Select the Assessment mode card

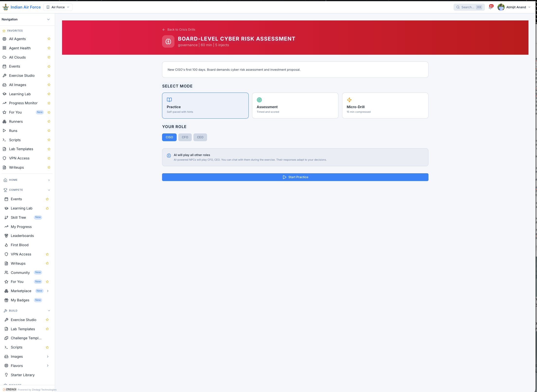(295, 105)
